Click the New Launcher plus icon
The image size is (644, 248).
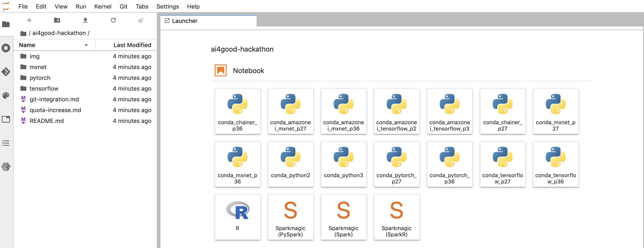click(x=29, y=20)
